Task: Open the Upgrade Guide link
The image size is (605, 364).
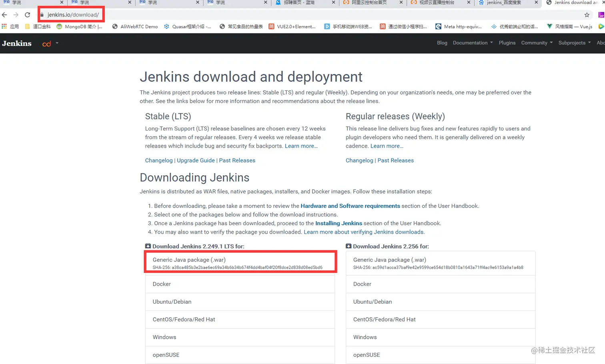Action: coord(196,160)
